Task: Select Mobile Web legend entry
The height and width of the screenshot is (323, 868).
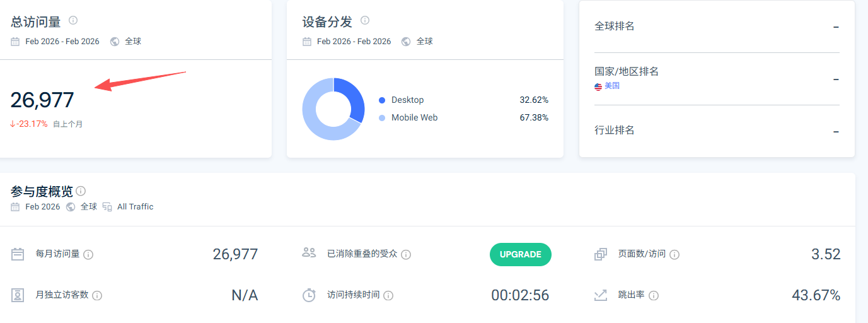Action: pos(414,118)
